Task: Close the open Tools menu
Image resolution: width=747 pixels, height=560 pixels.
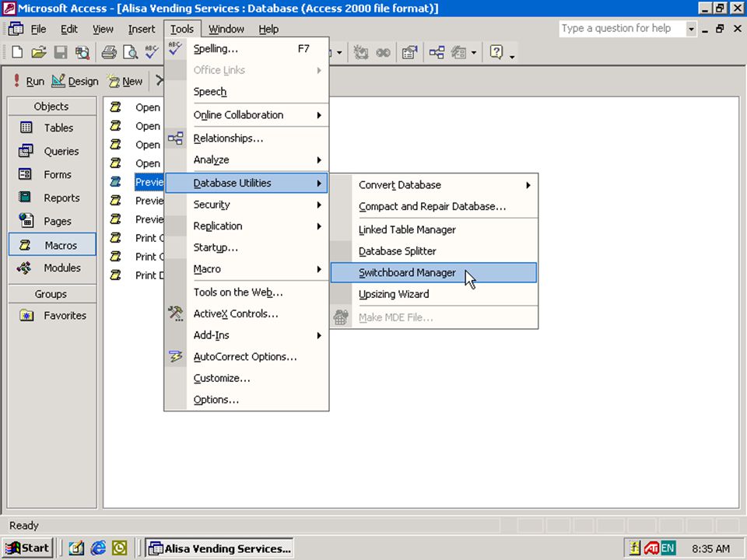Action: click(182, 29)
